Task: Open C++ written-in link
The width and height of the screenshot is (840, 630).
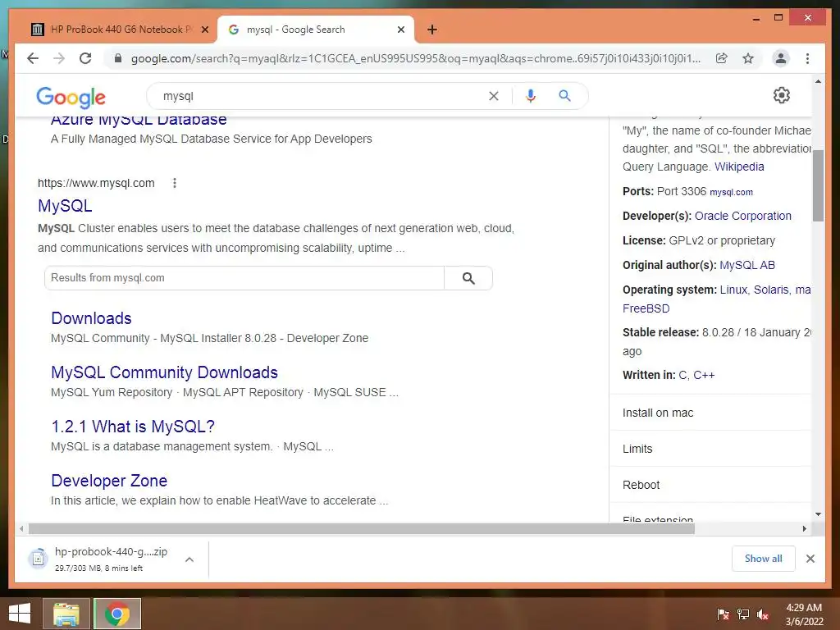Action: tap(704, 375)
